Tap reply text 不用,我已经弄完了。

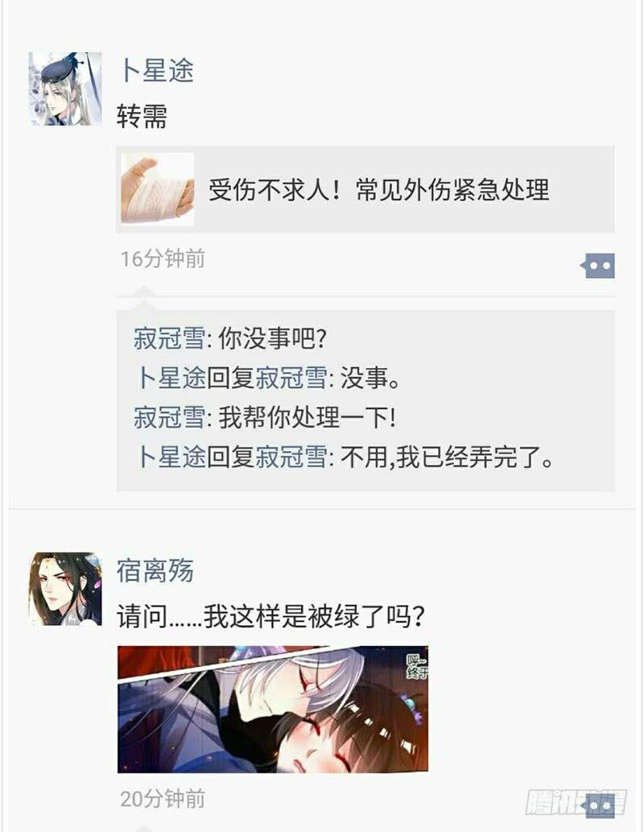[x=448, y=457]
